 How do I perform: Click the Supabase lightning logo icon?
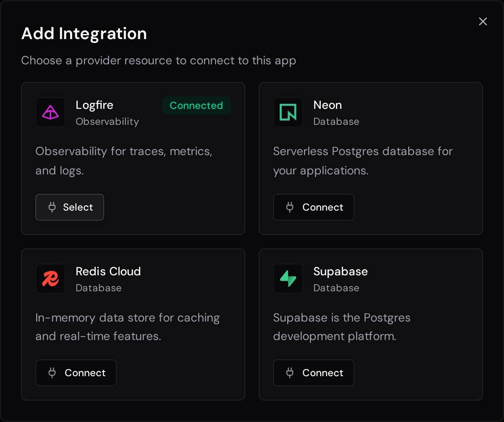coord(288,279)
